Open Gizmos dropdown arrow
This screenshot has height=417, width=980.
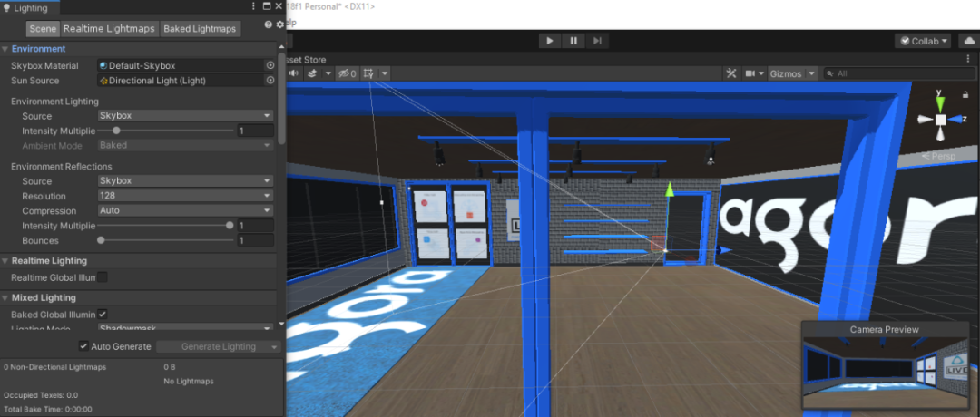[811, 73]
